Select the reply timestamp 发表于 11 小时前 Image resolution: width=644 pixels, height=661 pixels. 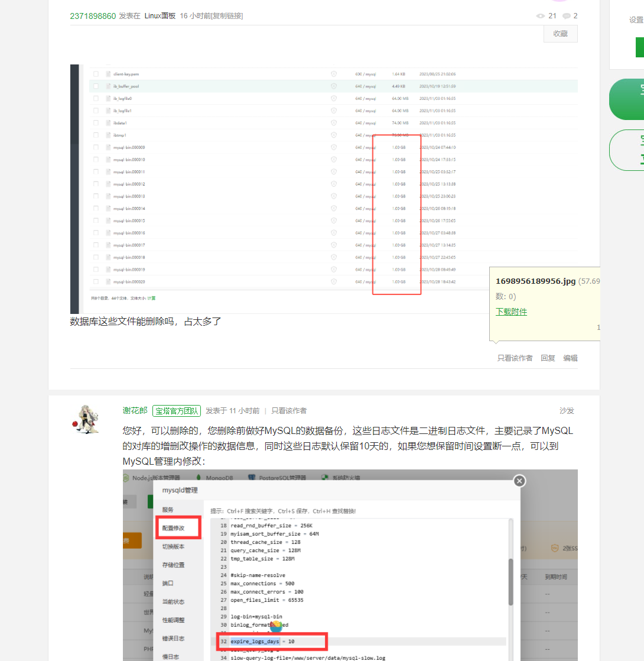233,410
